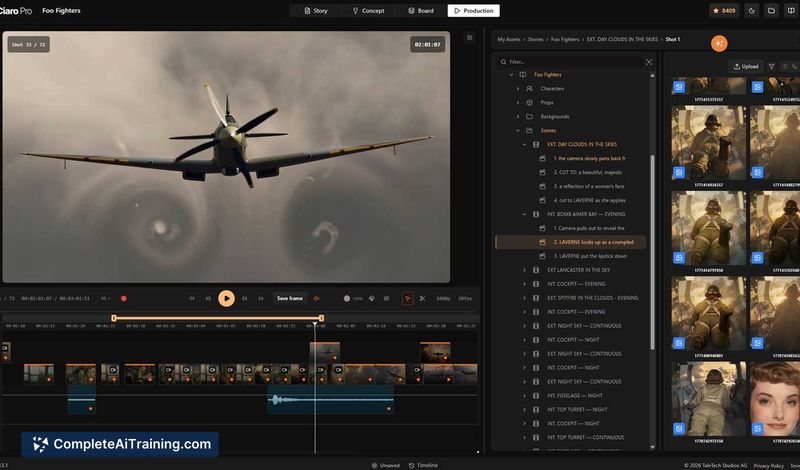800x470 pixels.
Task: Click the Save frame button
Action: click(x=290, y=299)
